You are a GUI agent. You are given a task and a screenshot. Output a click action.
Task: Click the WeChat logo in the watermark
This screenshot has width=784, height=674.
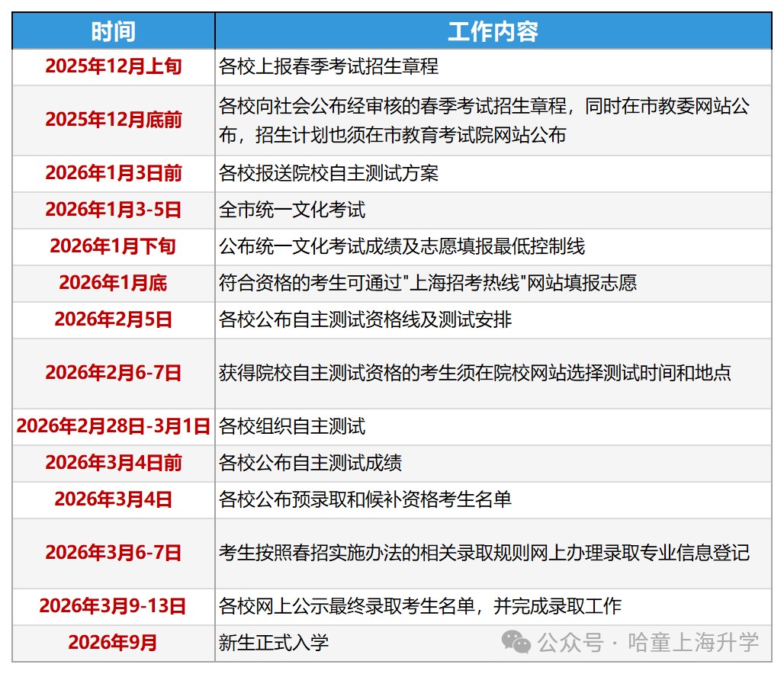pos(517,643)
